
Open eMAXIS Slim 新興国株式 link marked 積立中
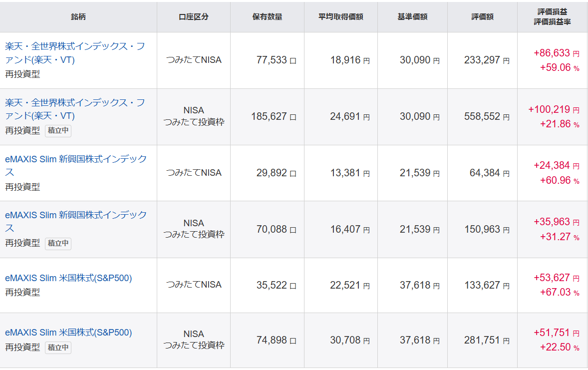pos(76,215)
